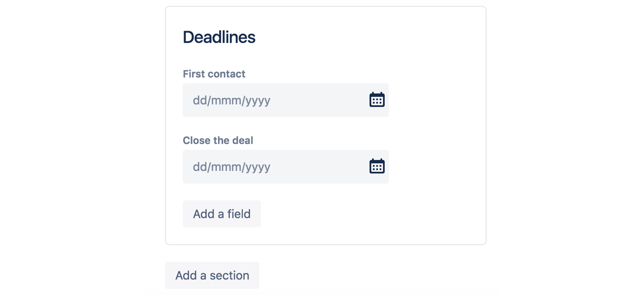Show the date picker for Close the deal
The width and height of the screenshot is (644, 295).
(x=377, y=166)
